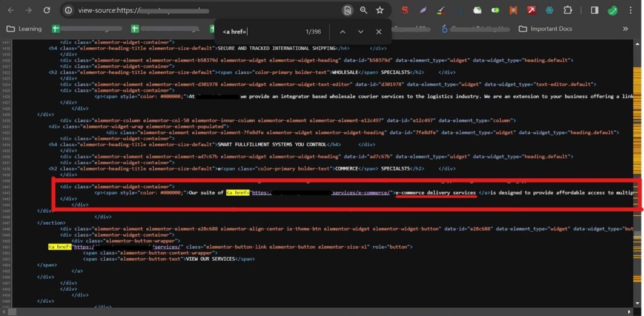The width and height of the screenshot is (644, 316).
Task: Open the zoom magnifier icon in address bar
Action: pos(364,10)
